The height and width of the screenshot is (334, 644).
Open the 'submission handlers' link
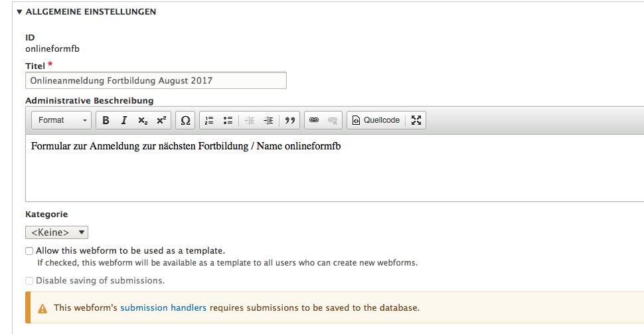coord(163,307)
